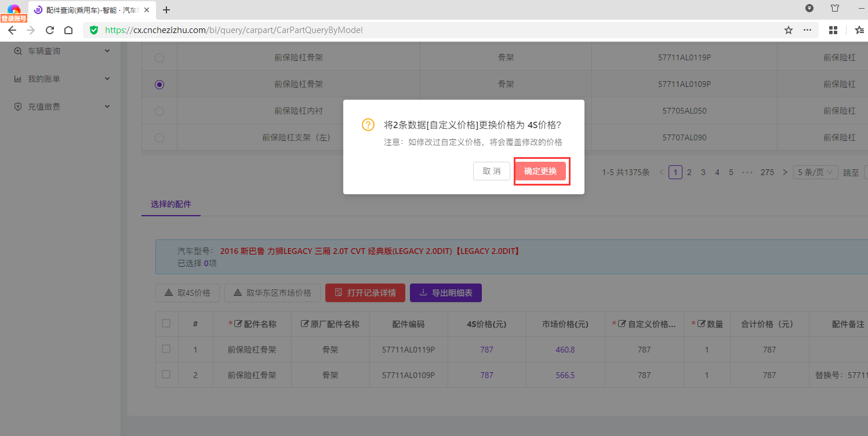The height and width of the screenshot is (436, 868).
Task: Go to page 4 in pagination
Action: coord(717,172)
